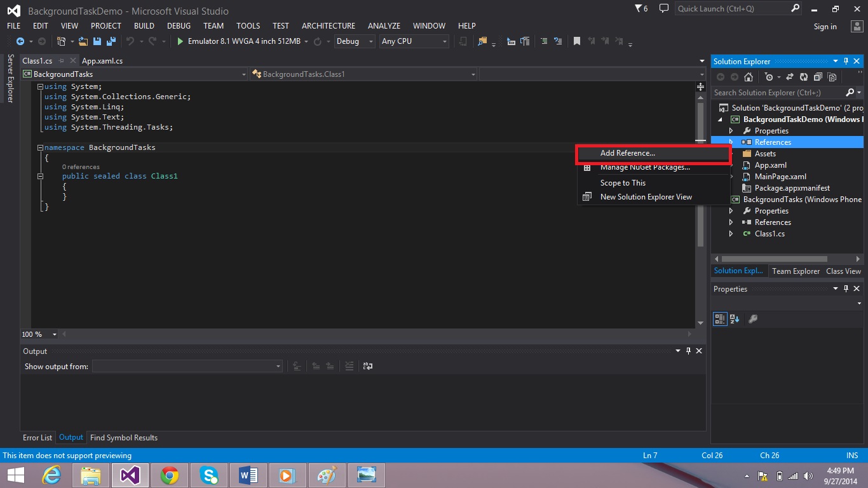Open the Server Explorer side tab
This screenshot has height=488, width=868.
point(10,78)
